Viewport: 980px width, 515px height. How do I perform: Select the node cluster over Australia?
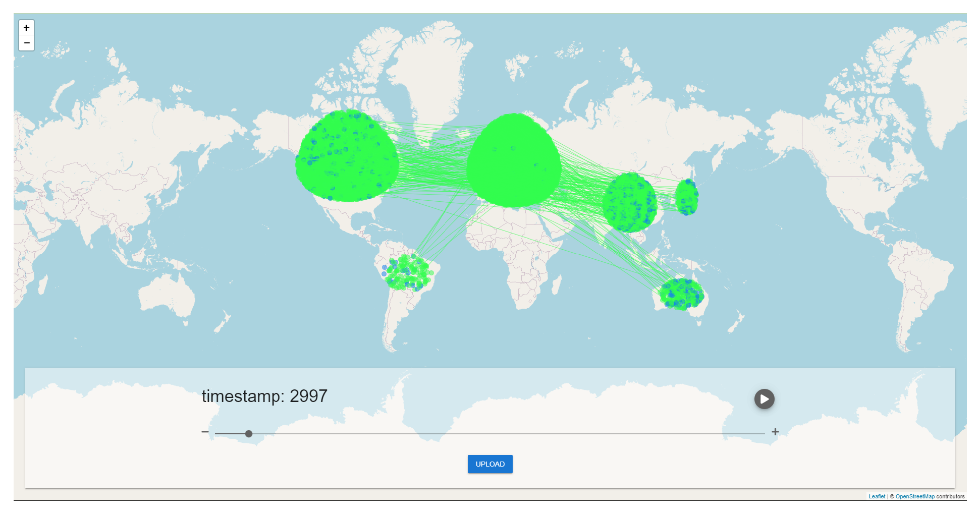tap(681, 294)
